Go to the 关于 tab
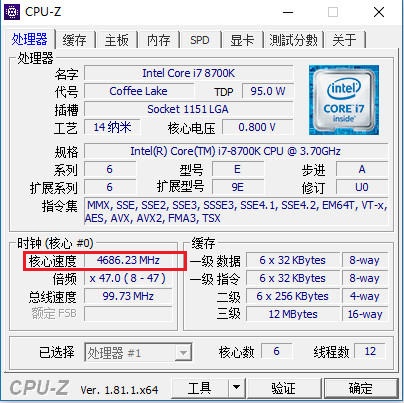This screenshot has height=403, width=404. (x=344, y=40)
